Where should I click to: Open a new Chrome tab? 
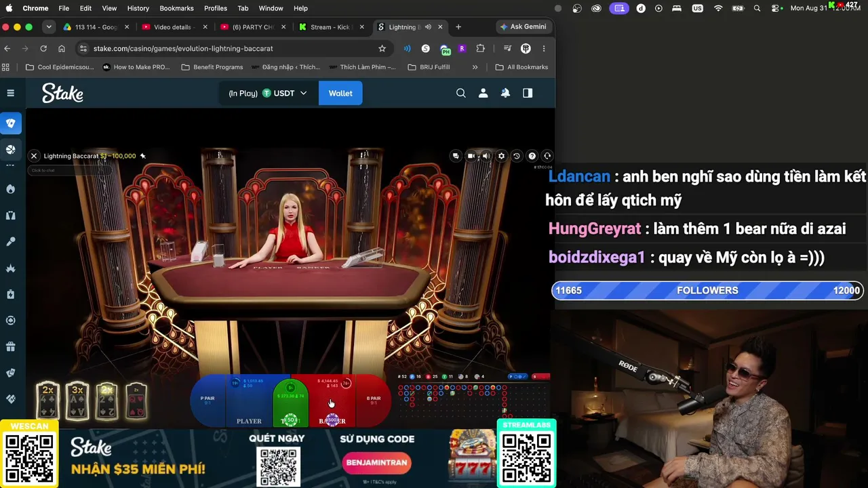pos(458,27)
